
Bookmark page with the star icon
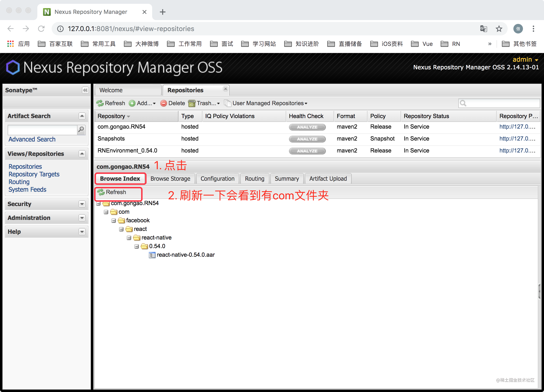499,29
